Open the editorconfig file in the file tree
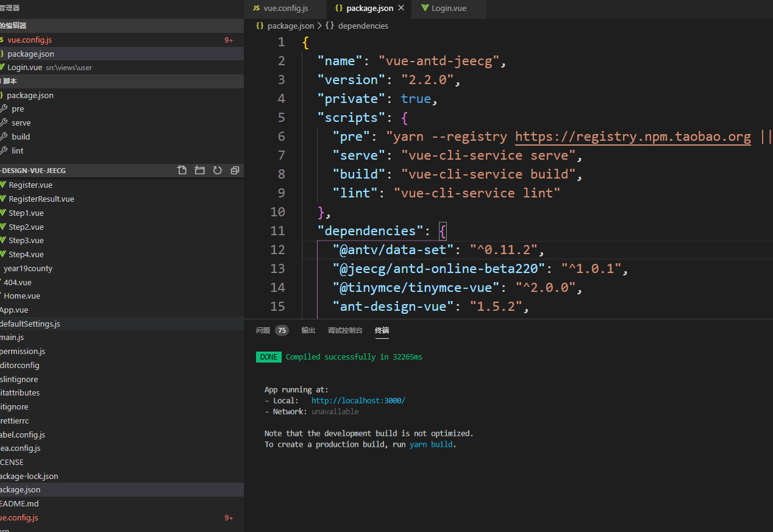 [x=122, y=365]
